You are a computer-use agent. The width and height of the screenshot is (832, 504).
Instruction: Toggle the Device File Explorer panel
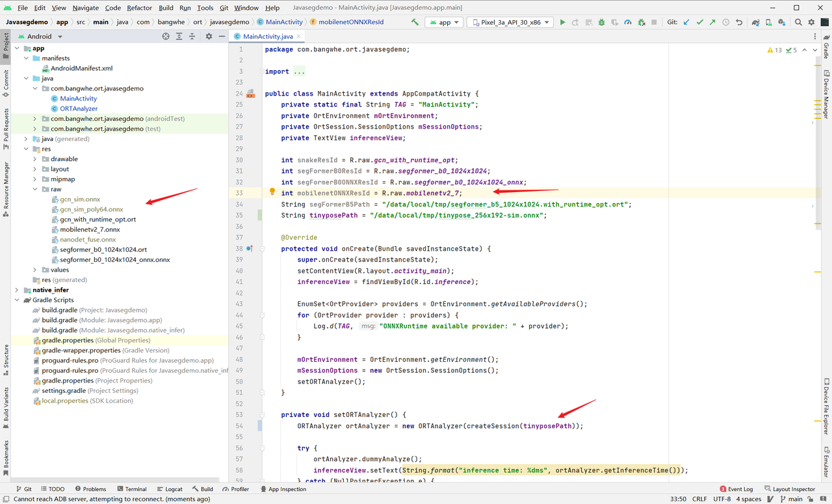(x=826, y=407)
